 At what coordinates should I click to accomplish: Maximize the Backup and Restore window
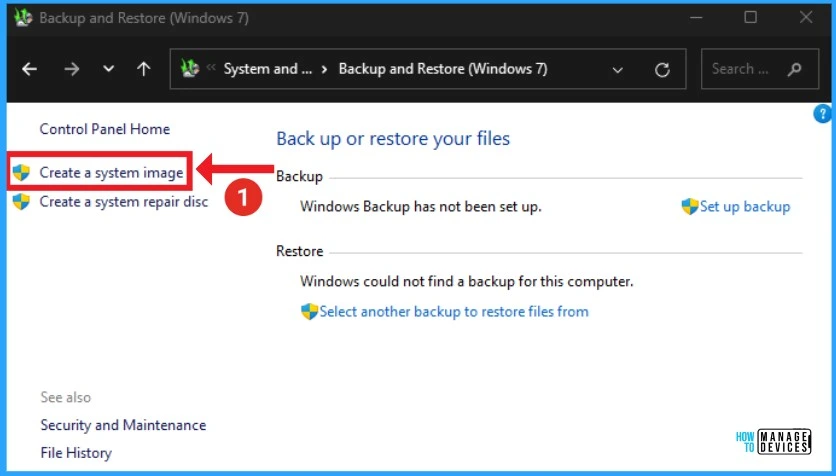751,18
